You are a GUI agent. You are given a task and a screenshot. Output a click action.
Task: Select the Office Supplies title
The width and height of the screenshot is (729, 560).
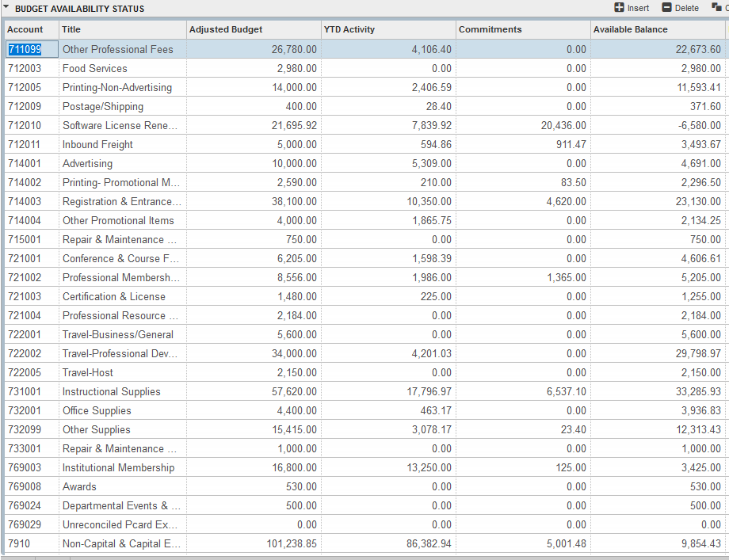pyautogui.click(x=97, y=411)
